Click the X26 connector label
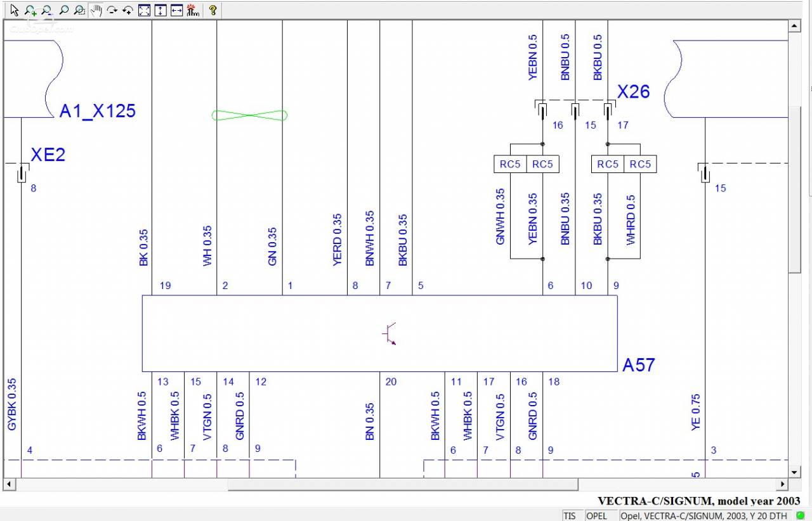This screenshot has width=812, height=521. tap(634, 92)
